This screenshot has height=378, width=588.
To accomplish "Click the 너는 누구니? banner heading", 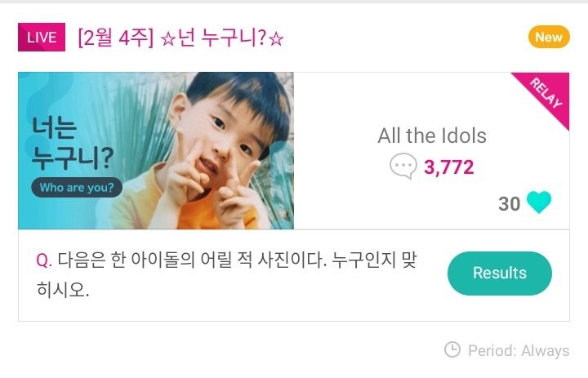I will (73, 140).
